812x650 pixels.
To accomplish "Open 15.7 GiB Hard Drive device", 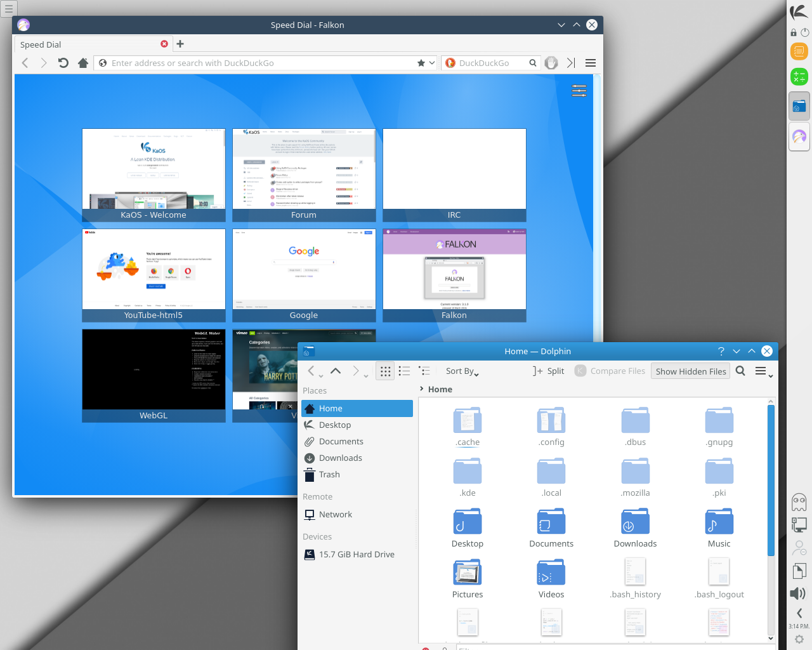I will 358,554.
